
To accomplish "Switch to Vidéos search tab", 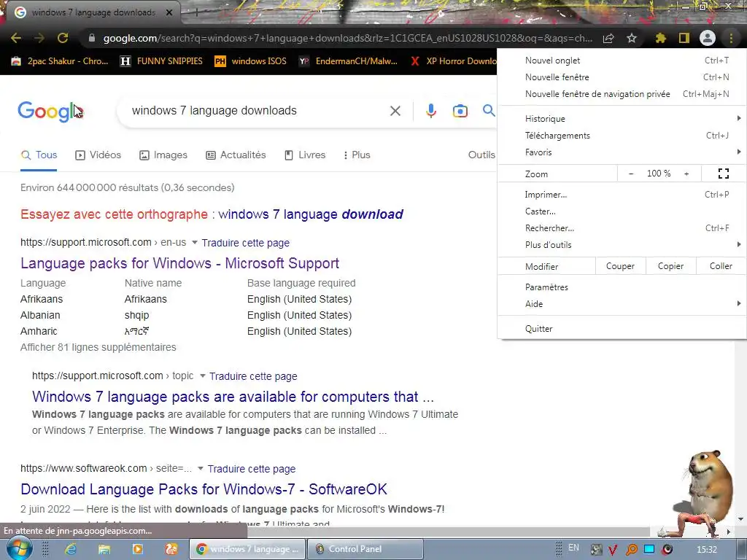I will [x=98, y=155].
